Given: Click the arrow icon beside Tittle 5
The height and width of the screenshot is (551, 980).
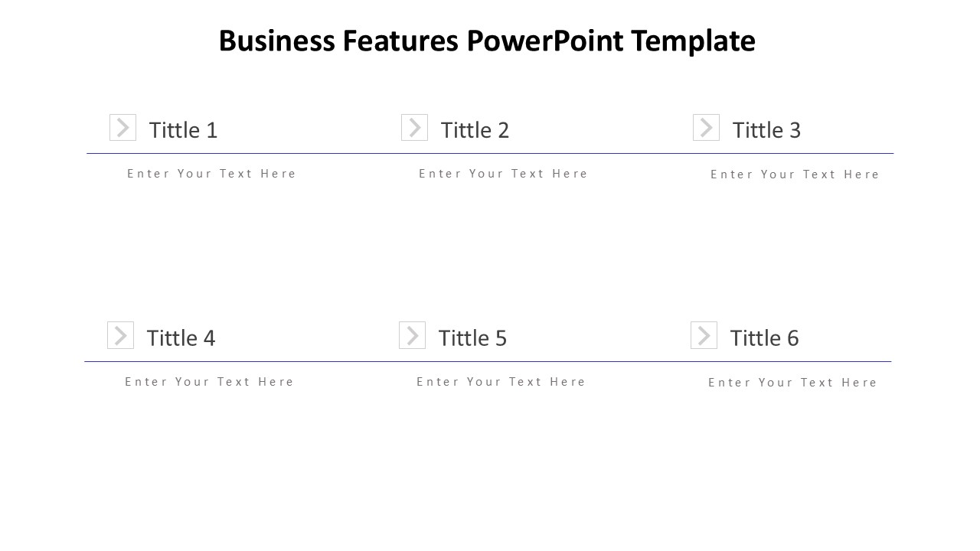Looking at the screenshot, I should (x=412, y=335).
